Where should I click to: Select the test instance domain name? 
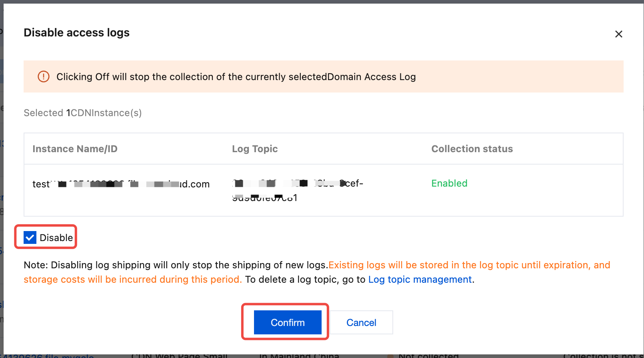click(x=121, y=184)
